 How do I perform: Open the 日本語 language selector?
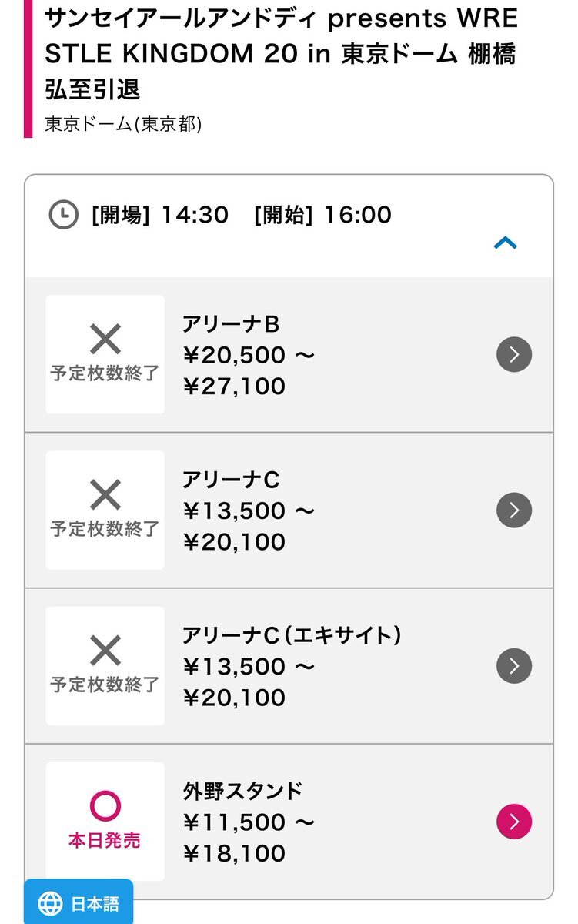point(79,902)
